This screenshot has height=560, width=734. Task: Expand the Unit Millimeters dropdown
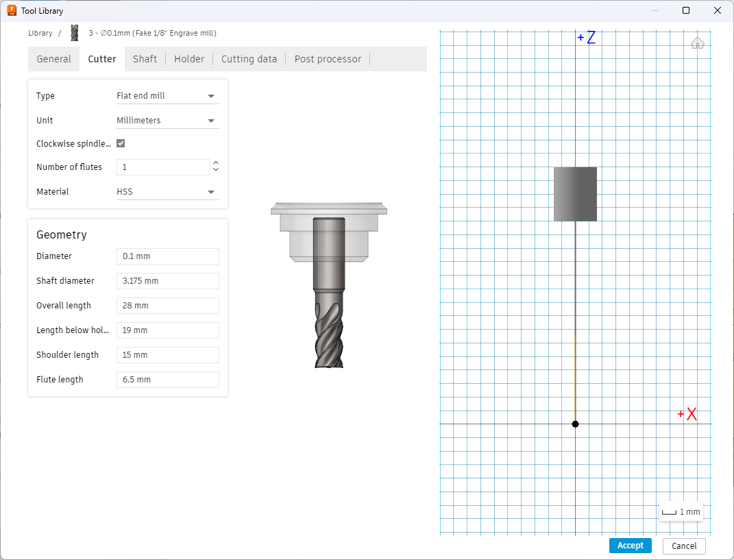[167, 121]
